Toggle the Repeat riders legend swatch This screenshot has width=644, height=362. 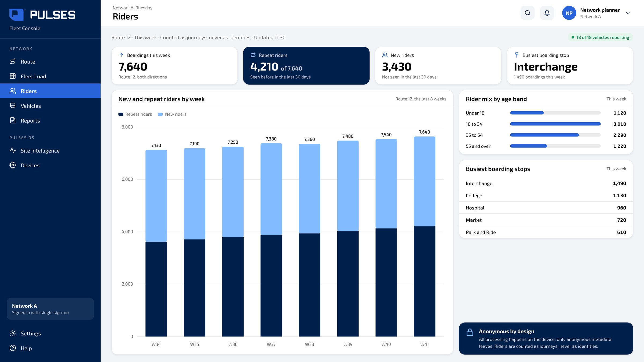121,114
